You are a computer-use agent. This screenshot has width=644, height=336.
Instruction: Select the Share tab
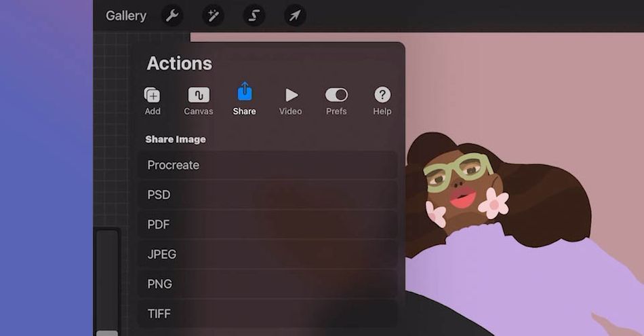[244, 99]
